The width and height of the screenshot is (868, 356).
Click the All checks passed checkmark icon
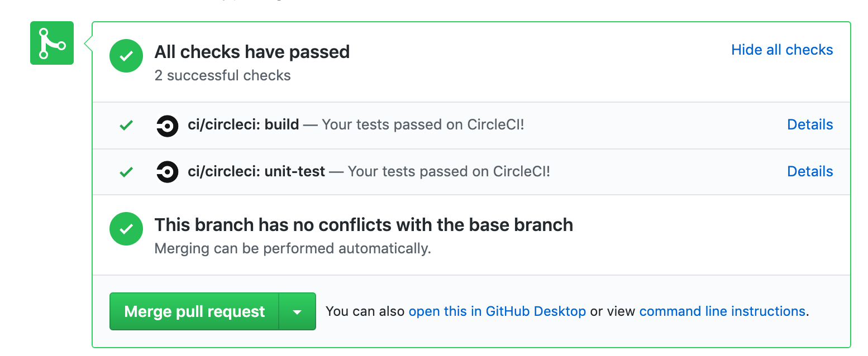(126, 56)
